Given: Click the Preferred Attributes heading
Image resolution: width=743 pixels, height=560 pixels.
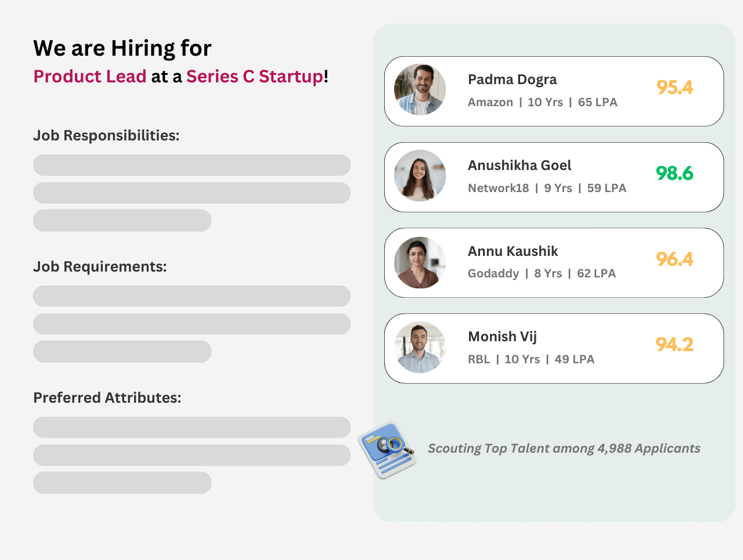Looking at the screenshot, I should point(107,398).
